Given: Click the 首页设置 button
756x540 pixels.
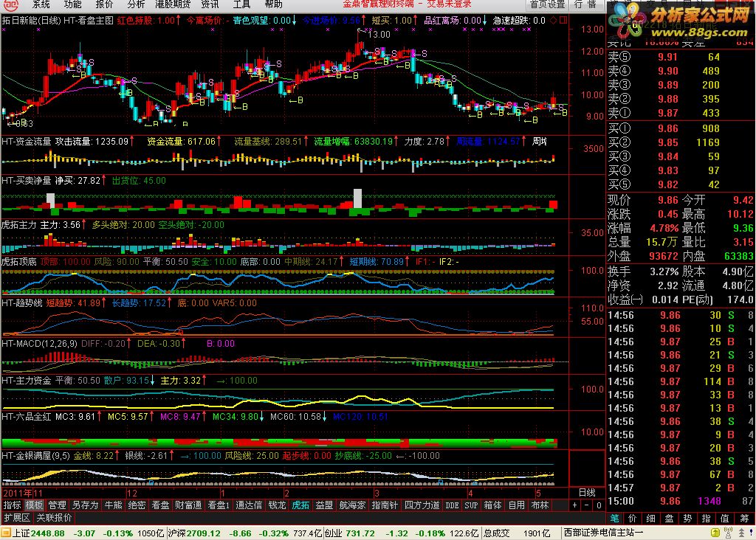Looking at the screenshot, I should (547, 4).
